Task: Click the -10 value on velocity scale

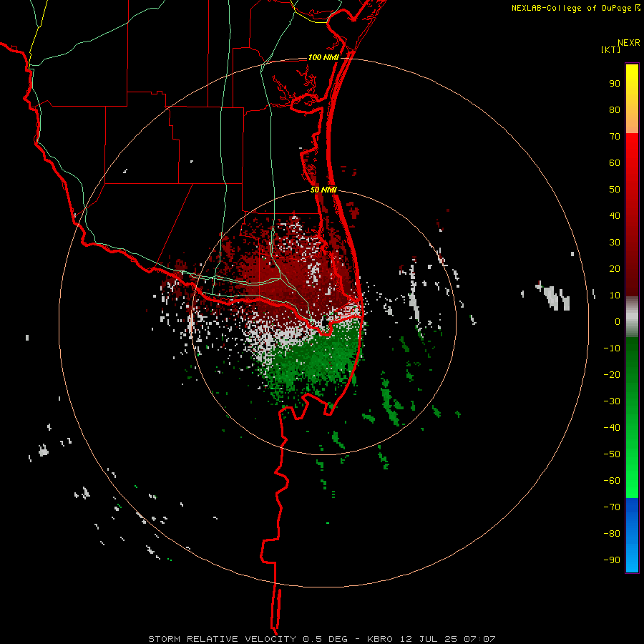Action: 612,348
